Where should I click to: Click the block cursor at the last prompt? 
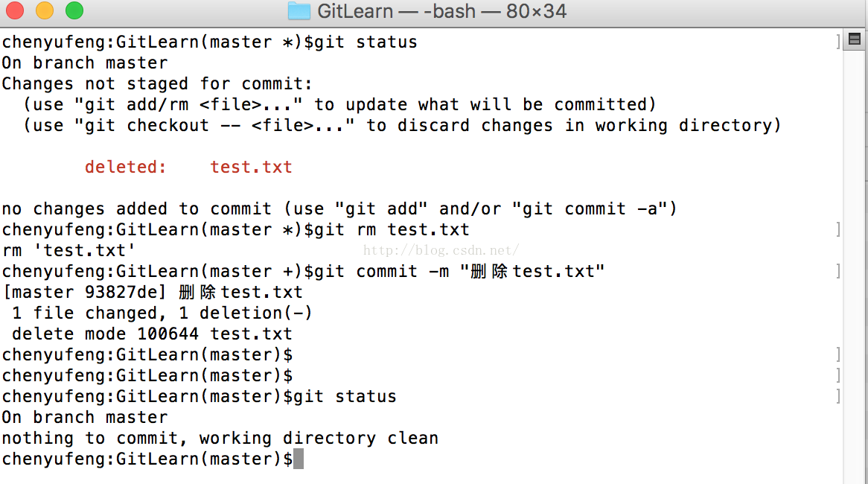pyautogui.click(x=299, y=459)
